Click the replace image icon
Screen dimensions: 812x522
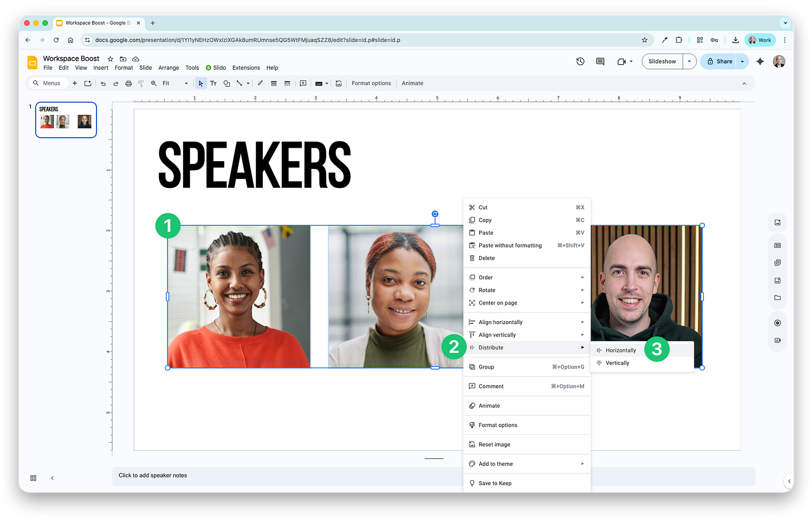pyautogui.click(x=339, y=83)
